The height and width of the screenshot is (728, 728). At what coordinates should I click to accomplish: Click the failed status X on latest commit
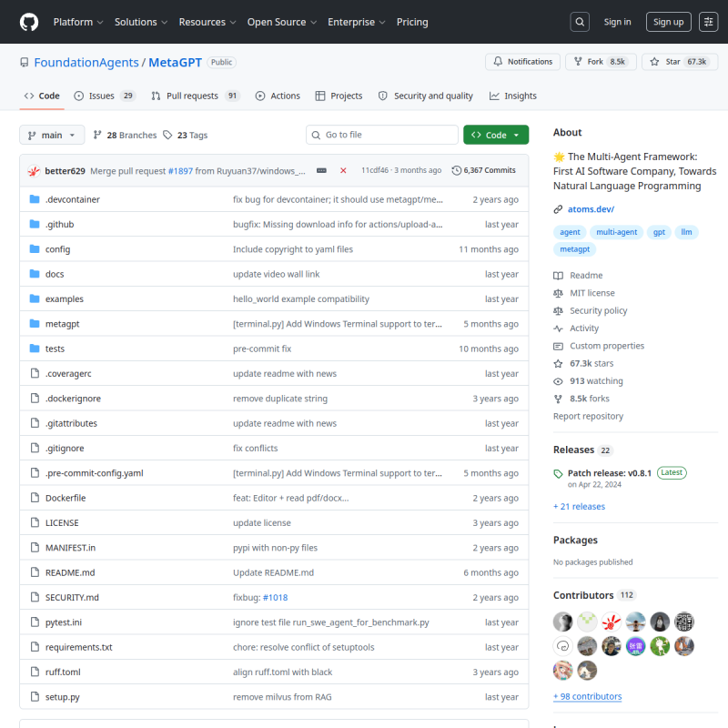coord(343,170)
